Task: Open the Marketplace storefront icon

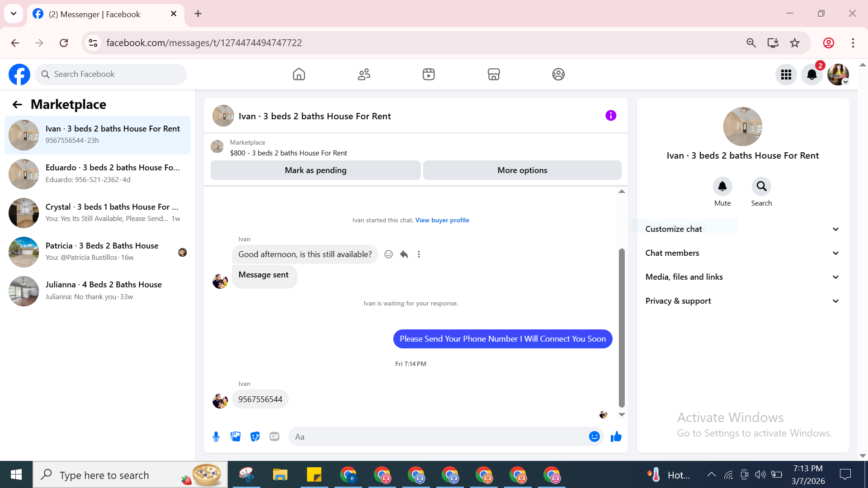Action: [494, 74]
